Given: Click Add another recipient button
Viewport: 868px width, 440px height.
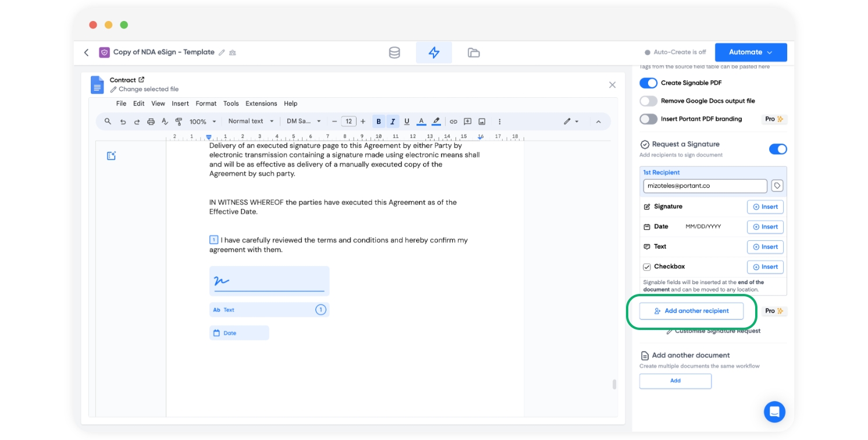Looking at the screenshot, I should pos(691,311).
